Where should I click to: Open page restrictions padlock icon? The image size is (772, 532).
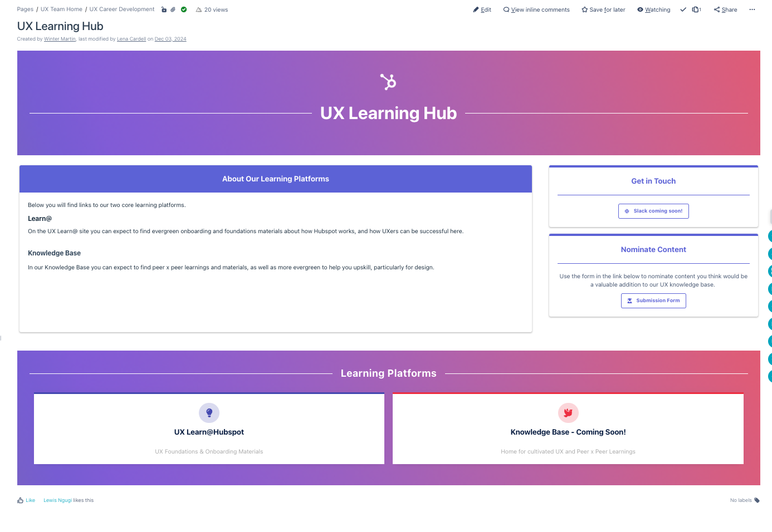point(164,9)
